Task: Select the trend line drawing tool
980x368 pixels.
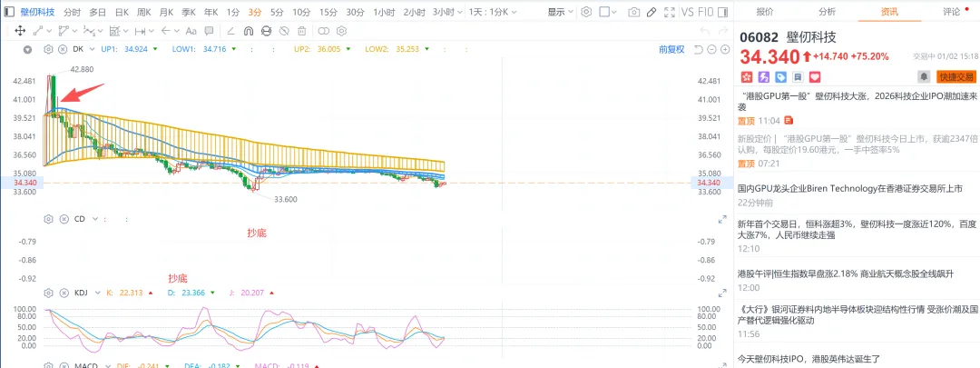Action: pyautogui.click(x=37, y=30)
